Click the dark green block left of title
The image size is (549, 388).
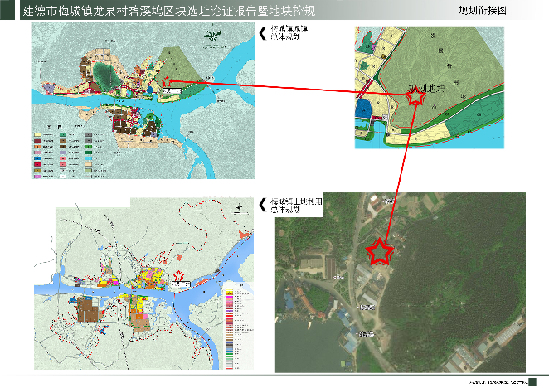click(7, 9)
